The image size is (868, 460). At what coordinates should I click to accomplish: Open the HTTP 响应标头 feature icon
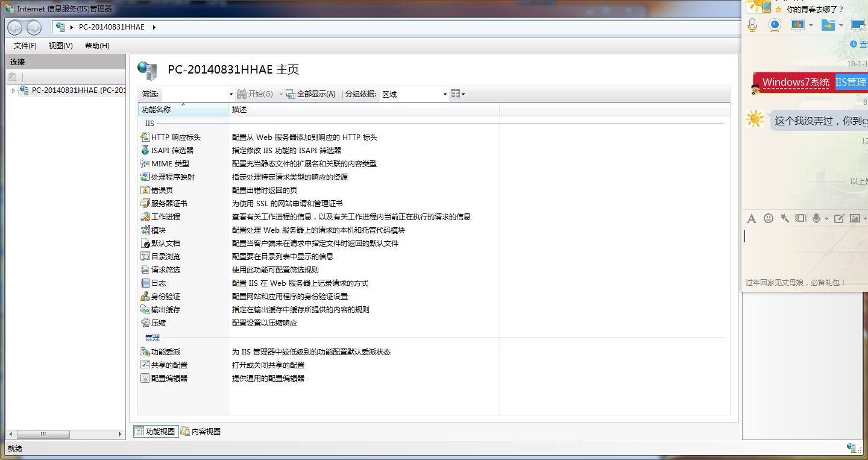point(145,137)
